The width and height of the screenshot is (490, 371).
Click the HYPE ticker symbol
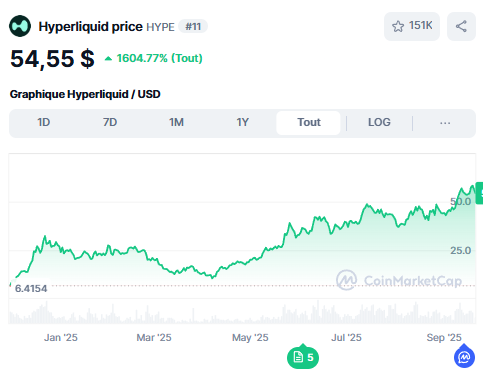(160, 27)
